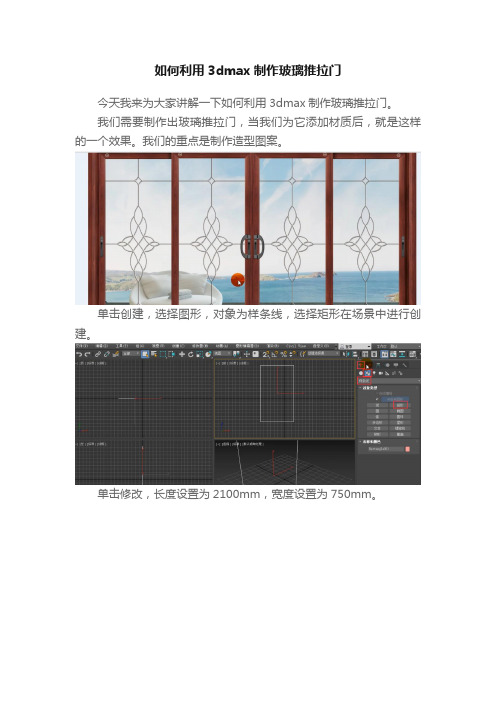The width and height of the screenshot is (496, 702).
Task: Choose the Geometry category sphere icon
Action: (361, 373)
